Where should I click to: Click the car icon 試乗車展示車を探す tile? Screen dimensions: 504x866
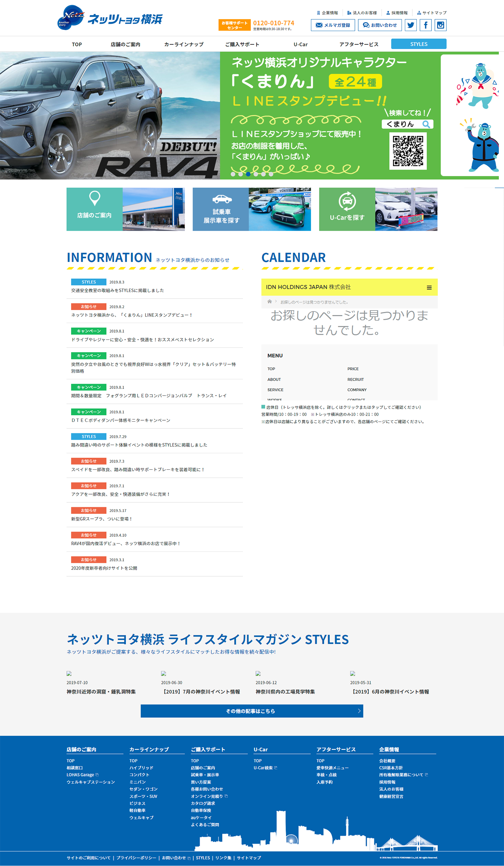tap(222, 199)
